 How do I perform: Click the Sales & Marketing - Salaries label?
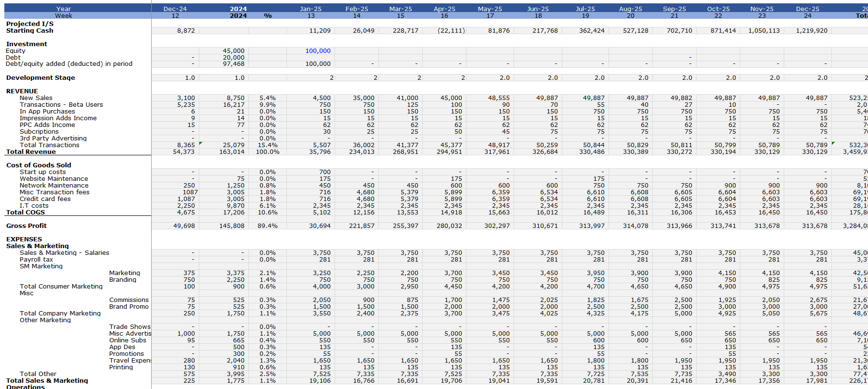pyautogui.click(x=64, y=252)
